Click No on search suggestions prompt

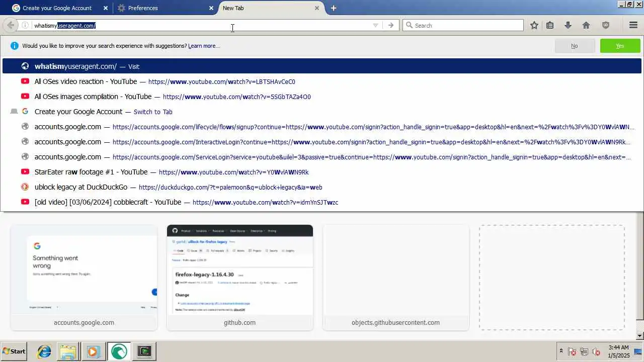point(575,46)
